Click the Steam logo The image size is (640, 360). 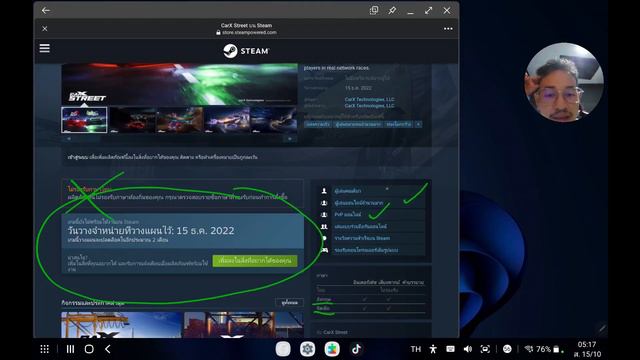(x=246, y=51)
